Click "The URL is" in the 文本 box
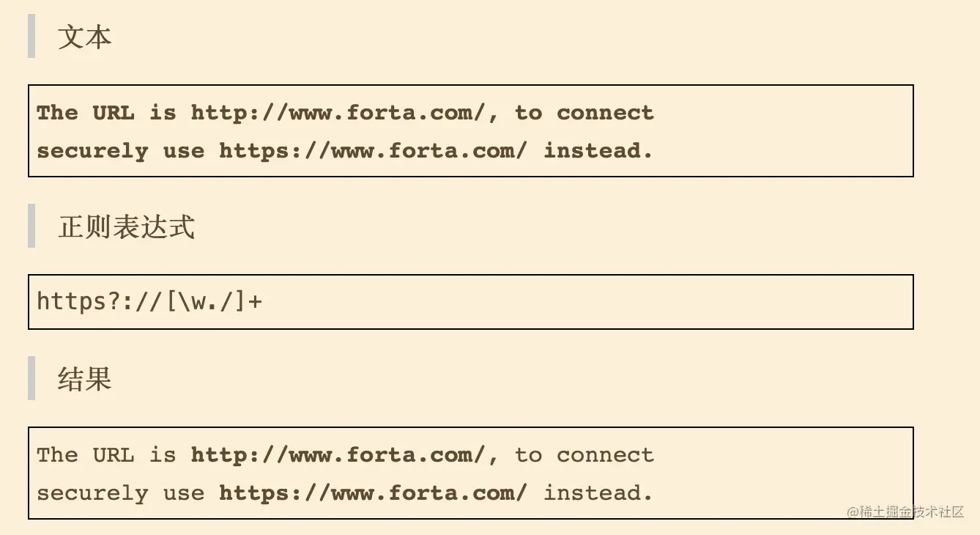Screen dimensions: 980x535 pyautogui.click(x=106, y=113)
